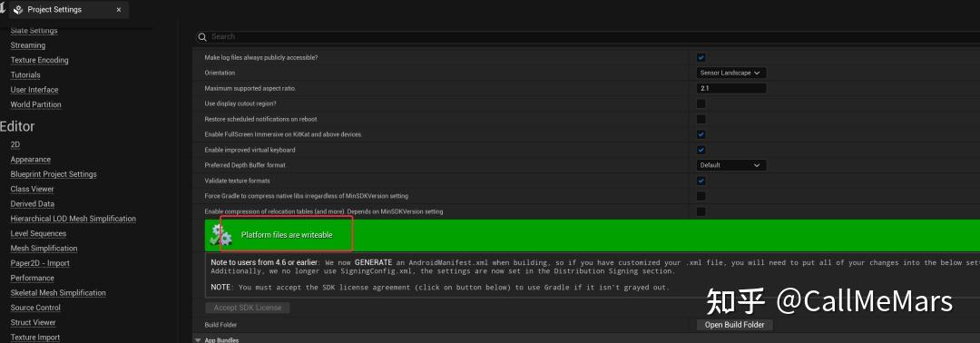980x343 pixels.
Task: Disable Enable improved virtual keyboard checkbox
Action: click(701, 150)
